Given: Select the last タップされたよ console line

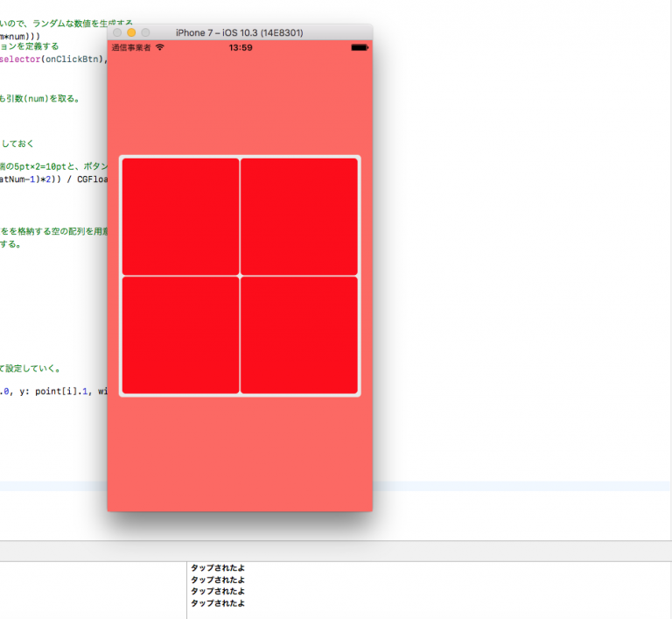Looking at the screenshot, I should point(218,602).
